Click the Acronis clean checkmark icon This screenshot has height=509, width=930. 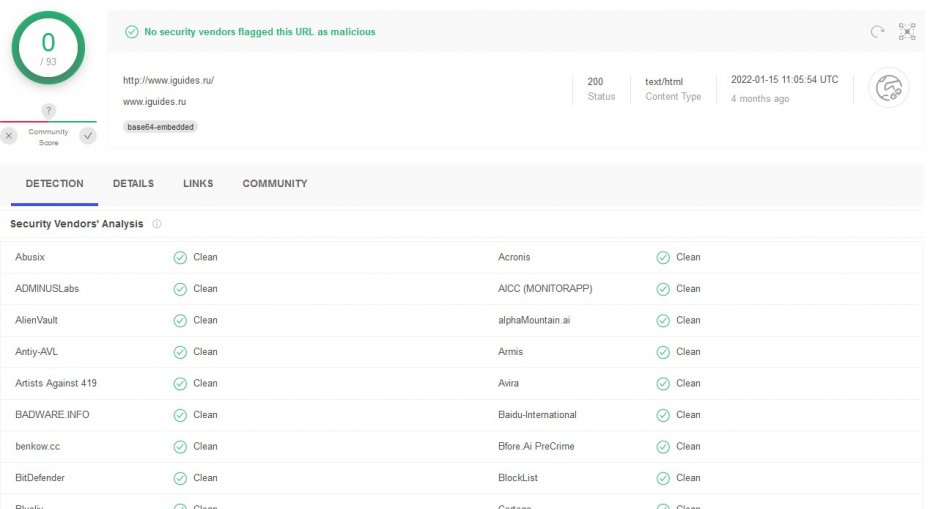[663, 257]
